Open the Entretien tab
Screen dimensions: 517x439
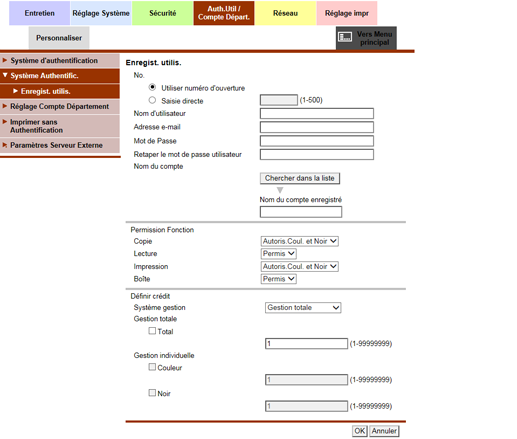click(x=39, y=13)
